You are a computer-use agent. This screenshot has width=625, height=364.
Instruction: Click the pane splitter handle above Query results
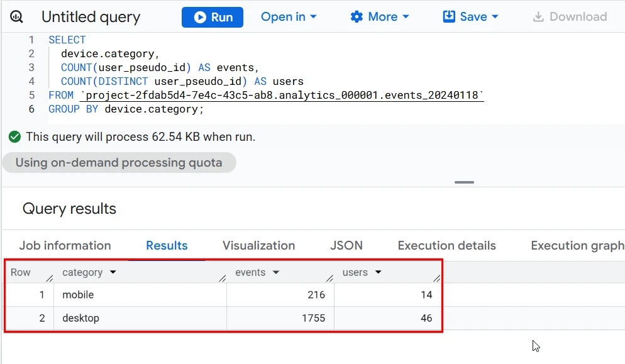pos(465,182)
